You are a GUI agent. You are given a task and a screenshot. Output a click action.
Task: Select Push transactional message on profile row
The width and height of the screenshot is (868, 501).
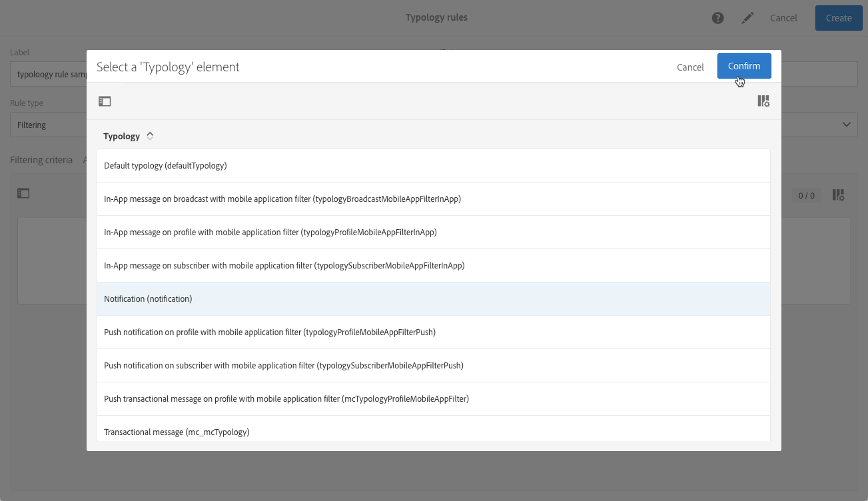tap(286, 398)
